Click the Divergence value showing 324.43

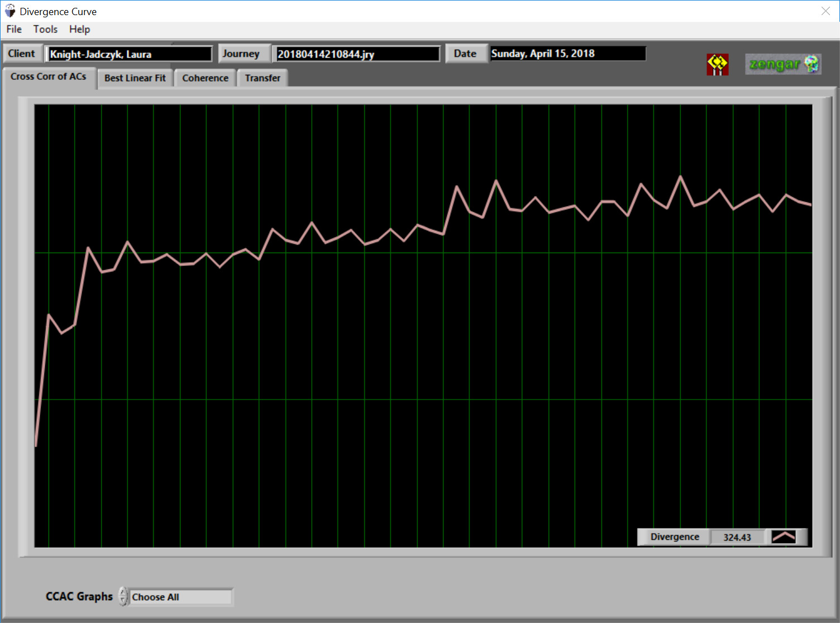point(737,536)
